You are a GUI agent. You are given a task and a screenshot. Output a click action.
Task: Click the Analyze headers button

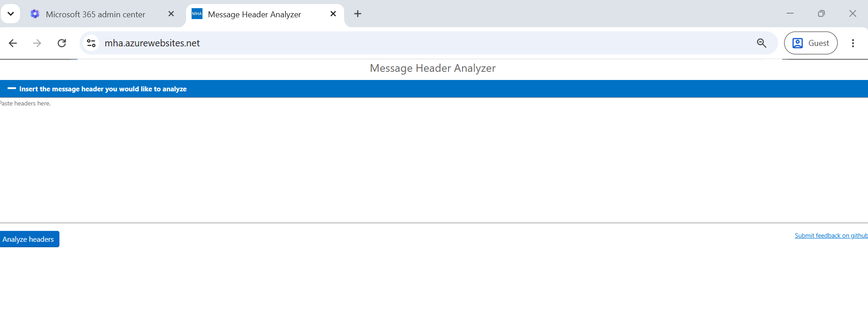click(29, 239)
